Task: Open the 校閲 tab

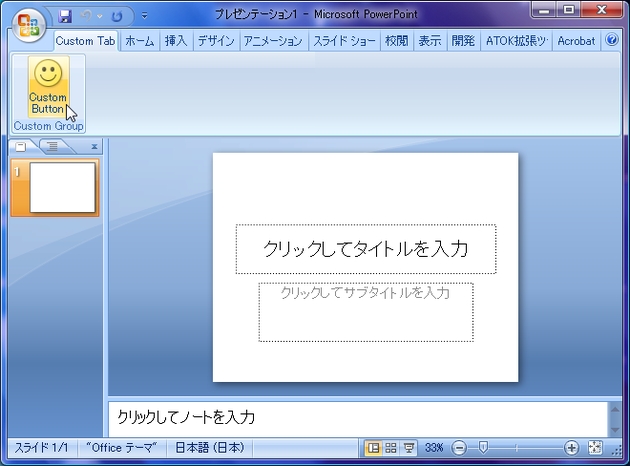Action: 397,41
